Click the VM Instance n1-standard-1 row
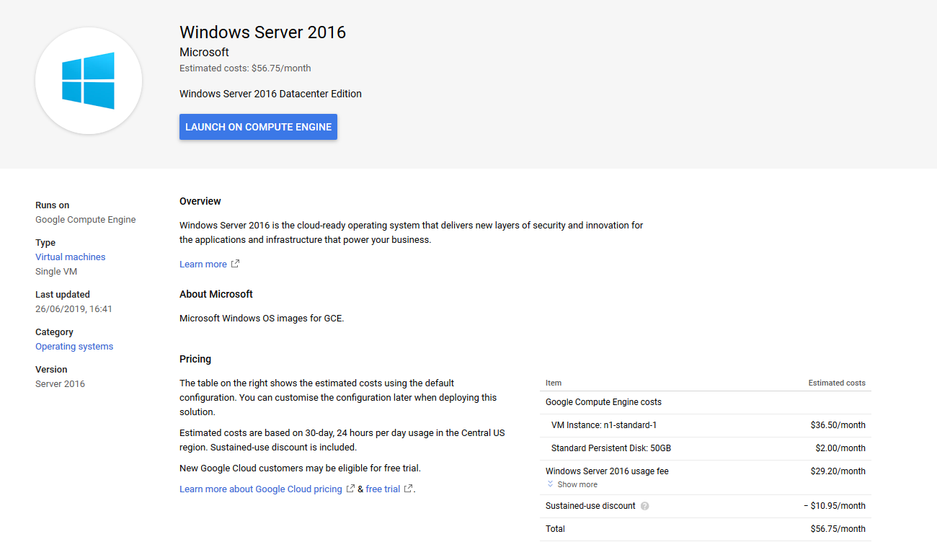This screenshot has height=560, width=937. [x=705, y=425]
